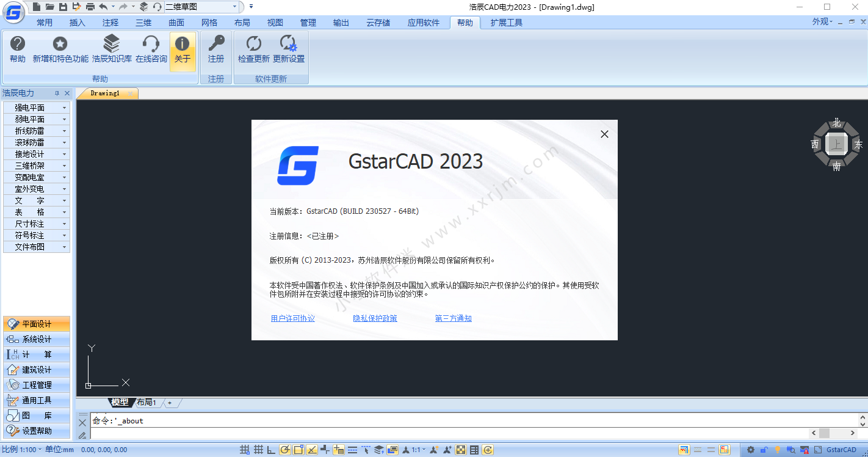Toggle snap mode in the status bar
Viewport: 868px width, 457px height.
point(245,450)
